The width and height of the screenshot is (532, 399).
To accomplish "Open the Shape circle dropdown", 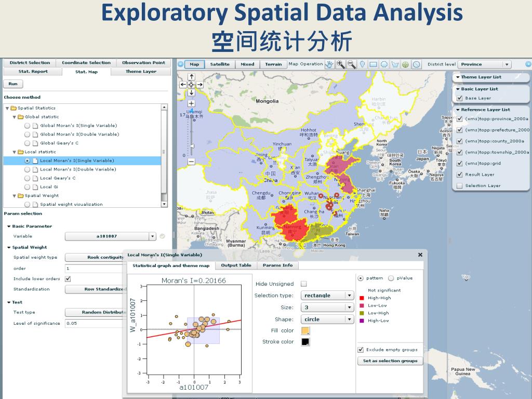I will click(327, 320).
